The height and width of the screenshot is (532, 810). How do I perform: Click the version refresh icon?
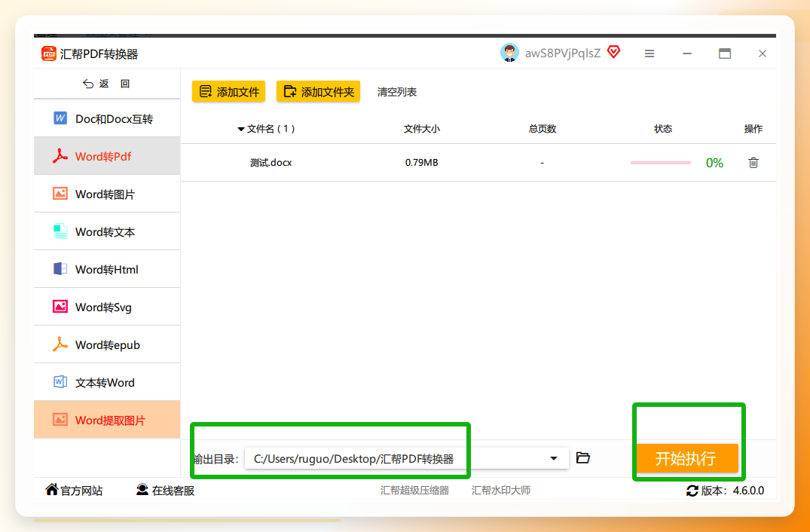pyautogui.click(x=692, y=491)
